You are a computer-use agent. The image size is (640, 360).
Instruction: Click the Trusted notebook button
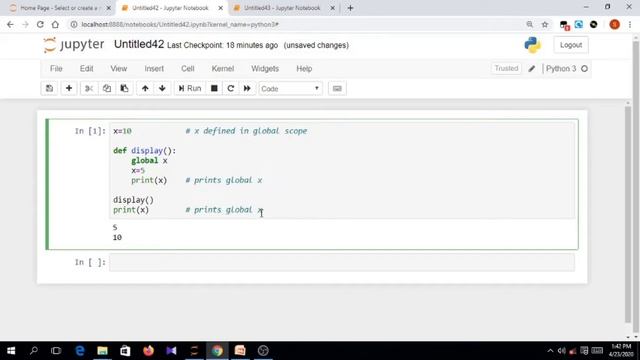506,69
